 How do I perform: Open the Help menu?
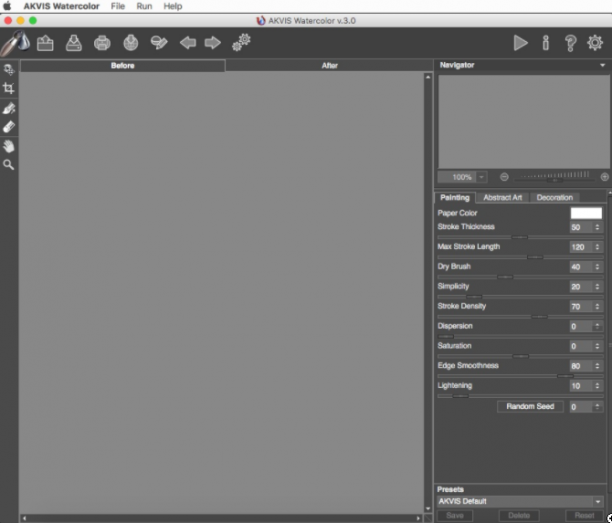pos(173,6)
